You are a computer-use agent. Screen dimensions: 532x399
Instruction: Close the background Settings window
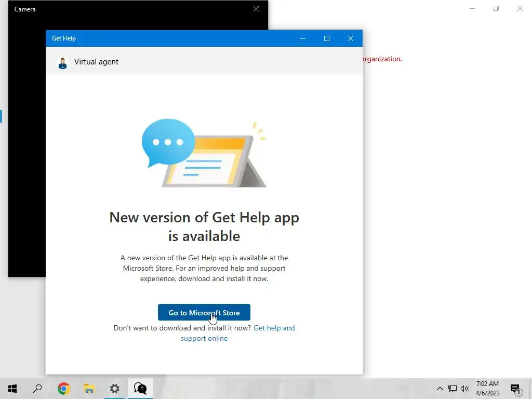coord(520,8)
